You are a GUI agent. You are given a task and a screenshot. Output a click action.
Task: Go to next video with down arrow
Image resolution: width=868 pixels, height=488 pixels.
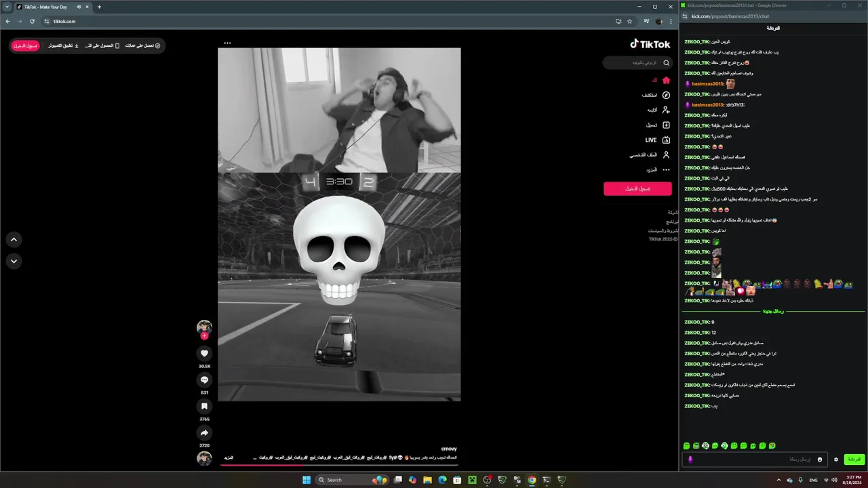(x=14, y=261)
